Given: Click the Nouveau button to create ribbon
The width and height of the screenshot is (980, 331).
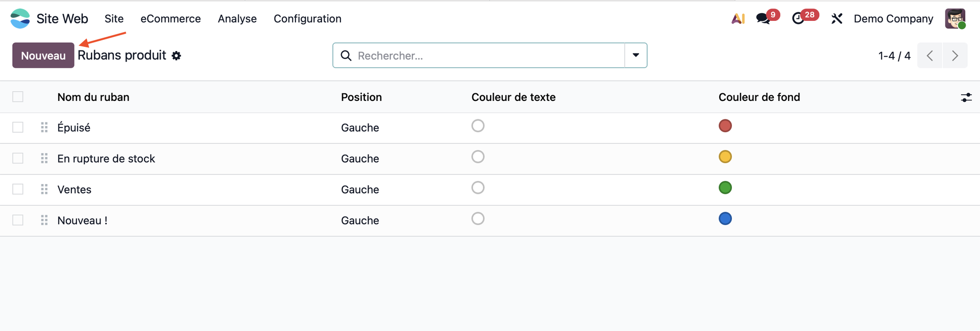Looking at the screenshot, I should click(x=43, y=55).
